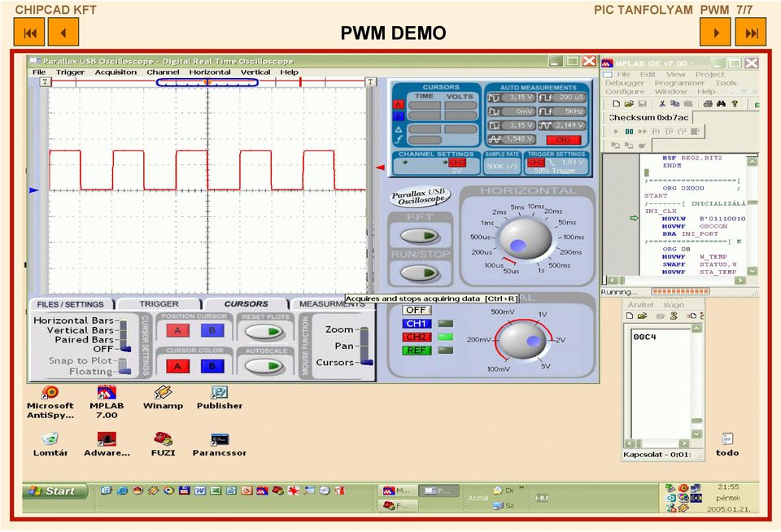The image size is (781, 532).
Task: Switch to the FILES / SETTINGS tab
Action: pyautogui.click(x=70, y=304)
